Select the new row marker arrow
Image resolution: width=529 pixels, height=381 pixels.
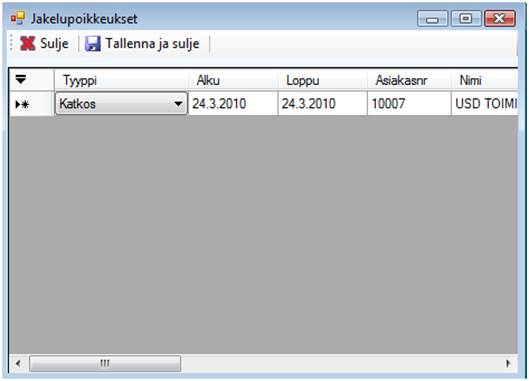(x=22, y=104)
